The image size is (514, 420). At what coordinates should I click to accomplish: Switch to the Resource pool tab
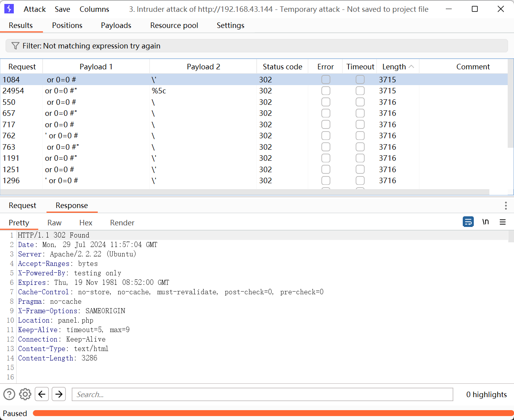174,25
